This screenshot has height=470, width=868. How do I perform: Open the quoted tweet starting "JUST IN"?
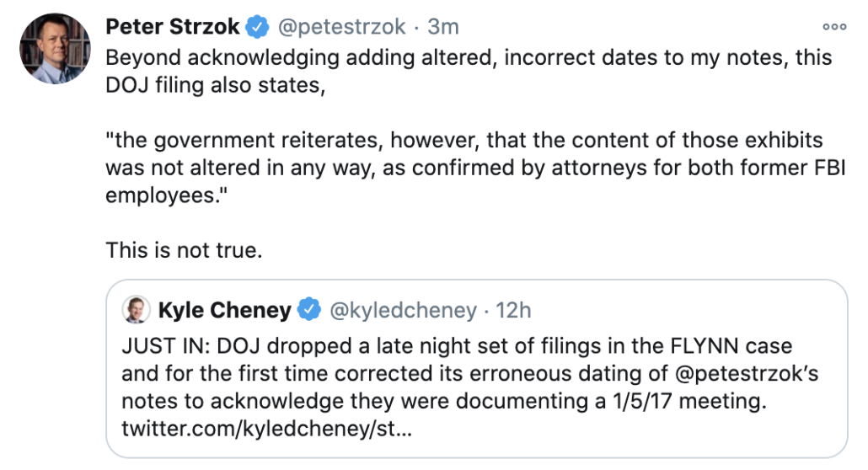tap(476, 371)
